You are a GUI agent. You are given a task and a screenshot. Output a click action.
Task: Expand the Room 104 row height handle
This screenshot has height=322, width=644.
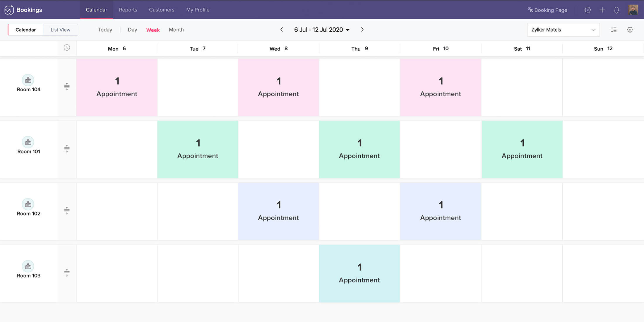pyautogui.click(x=67, y=87)
